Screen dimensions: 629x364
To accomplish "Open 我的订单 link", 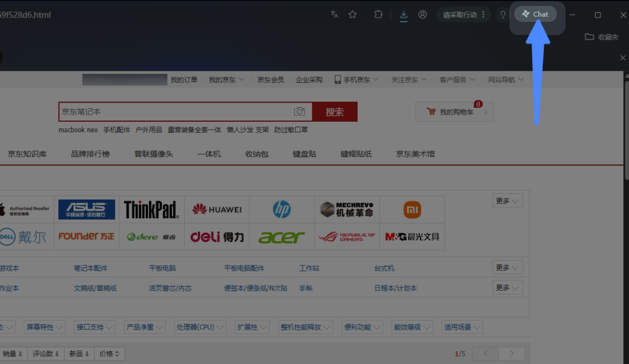I will (x=183, y=79).
